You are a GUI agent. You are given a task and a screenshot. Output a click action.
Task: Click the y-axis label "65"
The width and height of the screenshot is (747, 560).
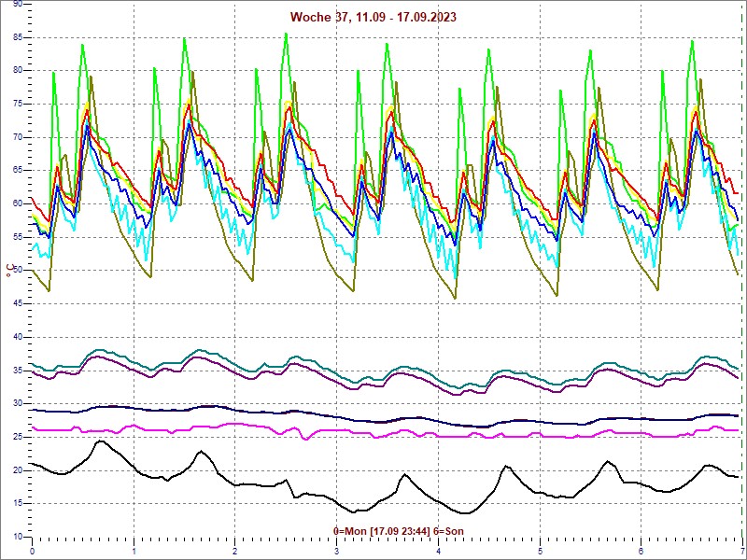tap(18, 171)
